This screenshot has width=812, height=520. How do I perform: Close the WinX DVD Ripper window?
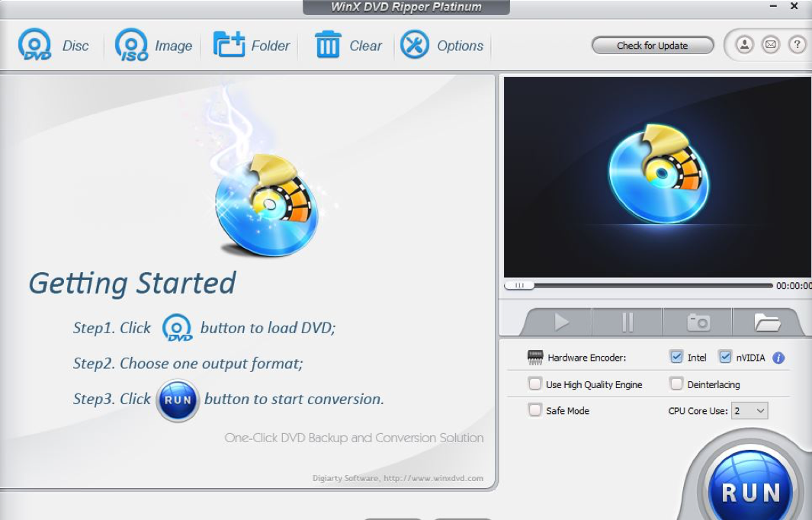click(794, 6)
